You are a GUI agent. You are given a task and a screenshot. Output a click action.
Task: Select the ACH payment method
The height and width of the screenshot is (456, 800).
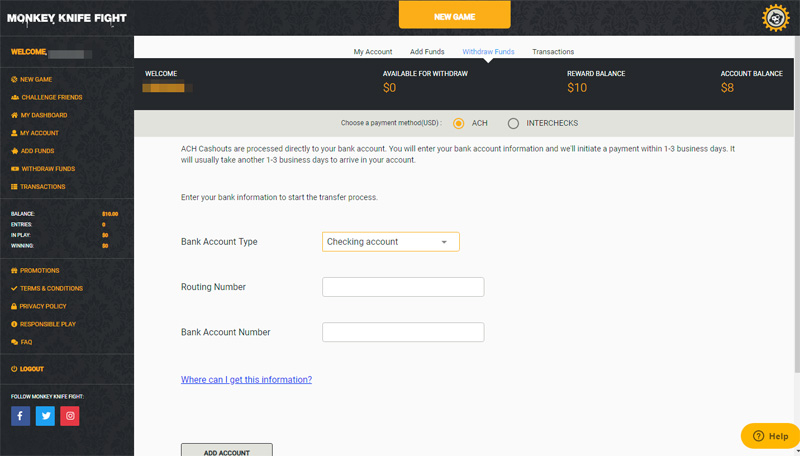coord(459,123)
